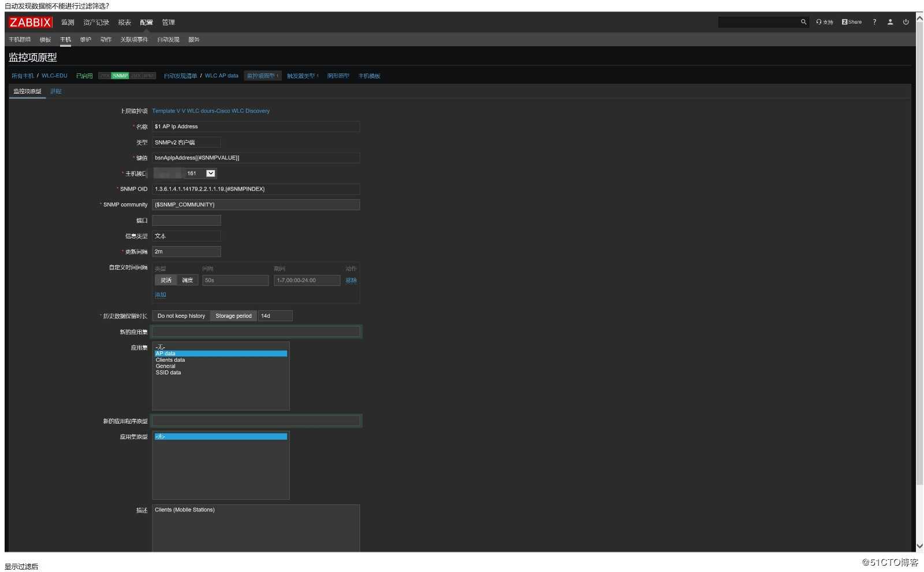Click the 键值 key input field
Image resolution: width=924 pixels, height=572 pixels.
256,158
